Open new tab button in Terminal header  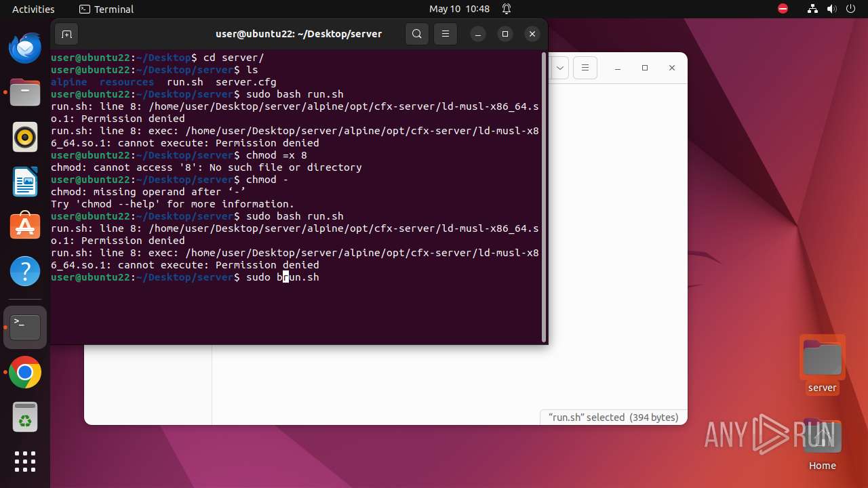point(66,34)
